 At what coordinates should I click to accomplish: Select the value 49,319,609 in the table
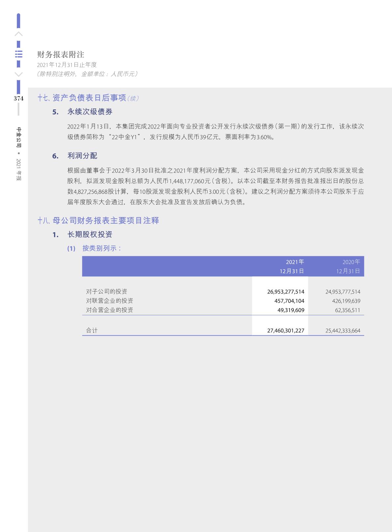tap(291, 310)
